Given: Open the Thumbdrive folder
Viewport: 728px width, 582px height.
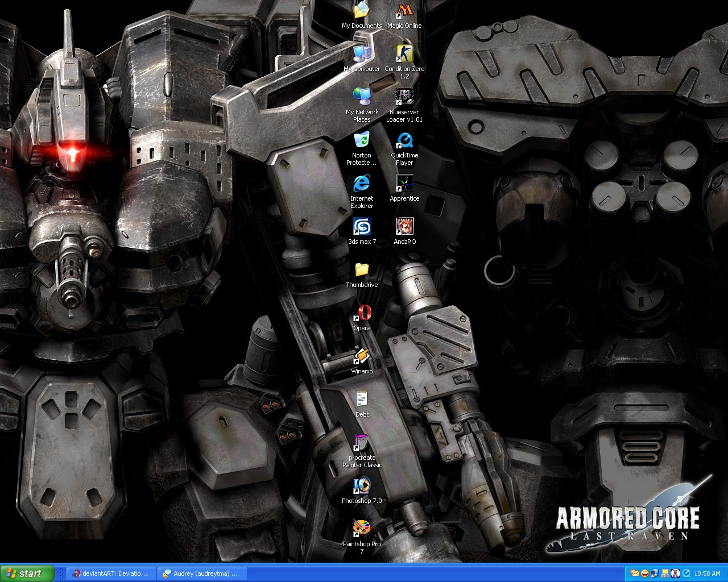Looking at the screenshot, I should [362, 275].
